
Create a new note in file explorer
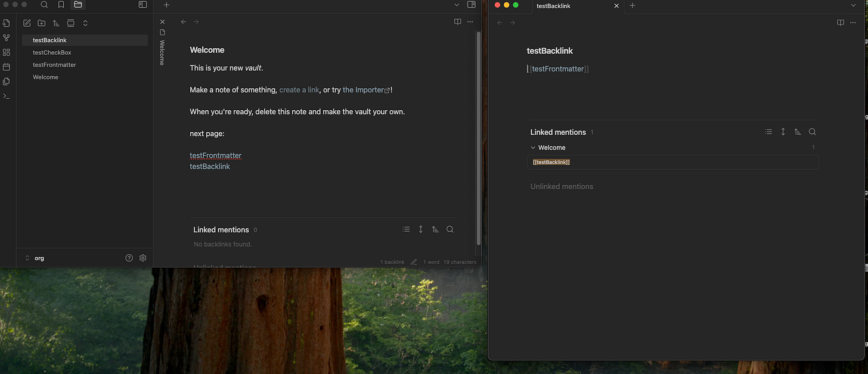point(27,23)
